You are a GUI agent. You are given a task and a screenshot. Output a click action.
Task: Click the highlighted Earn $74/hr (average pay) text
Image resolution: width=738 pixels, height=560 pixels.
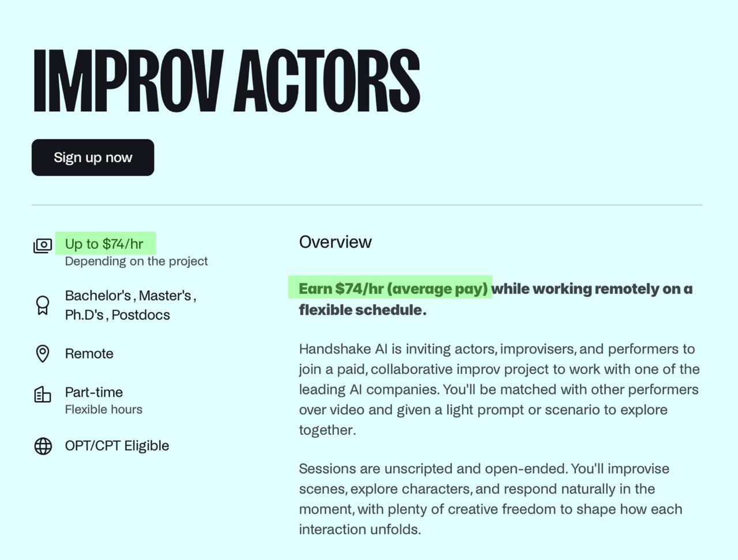pos(393,289)
